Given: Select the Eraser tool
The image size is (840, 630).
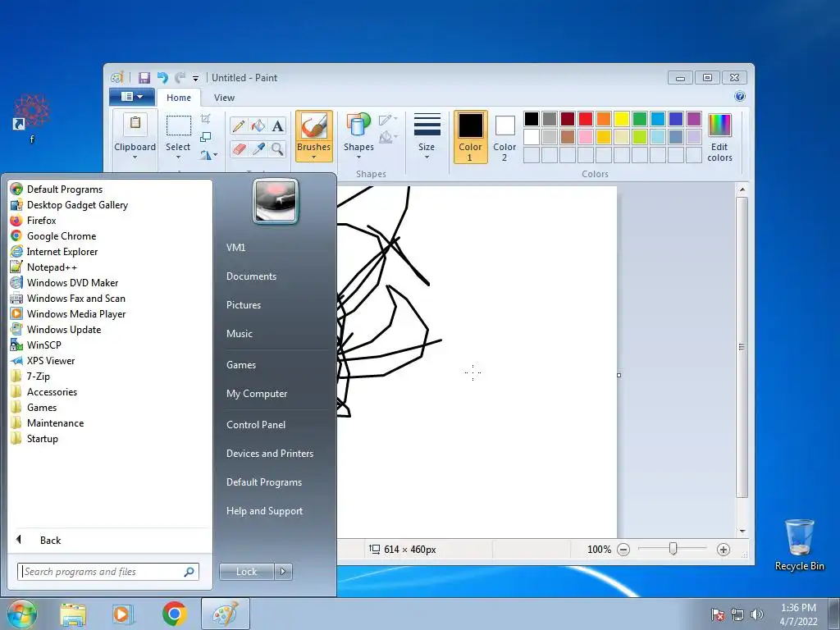Looking at the screenshot, I should click(x=239, y=148).
